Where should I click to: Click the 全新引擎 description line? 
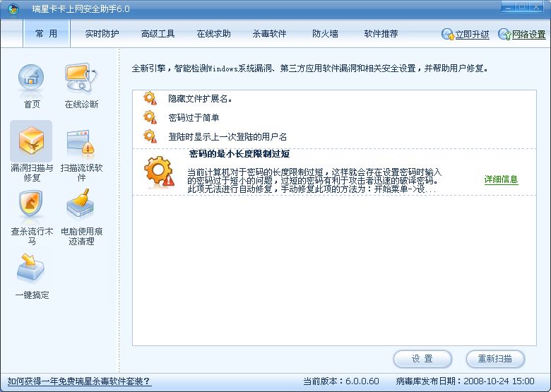[310, 68]
